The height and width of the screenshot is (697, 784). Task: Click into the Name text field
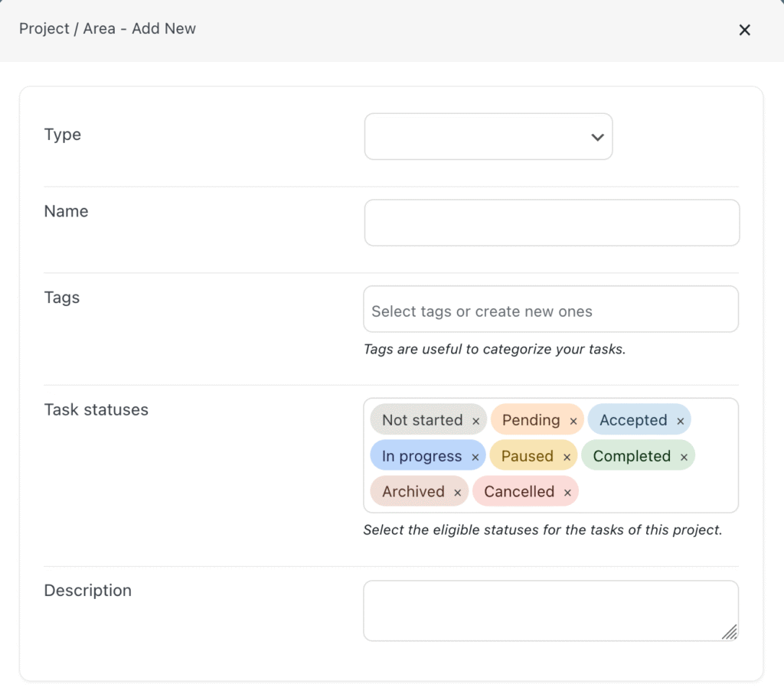551,223
